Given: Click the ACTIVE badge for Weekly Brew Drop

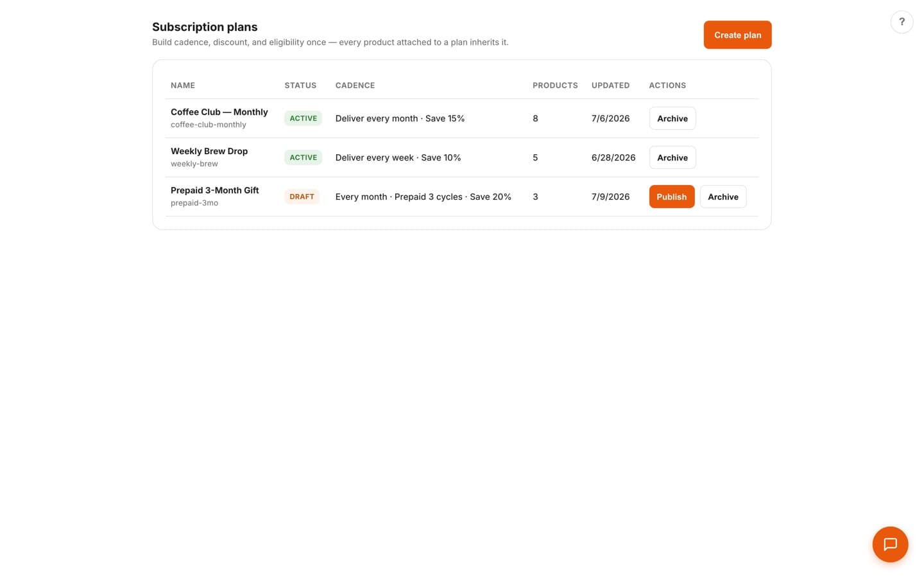Looking at the screenshot, I should coord(303,157).
